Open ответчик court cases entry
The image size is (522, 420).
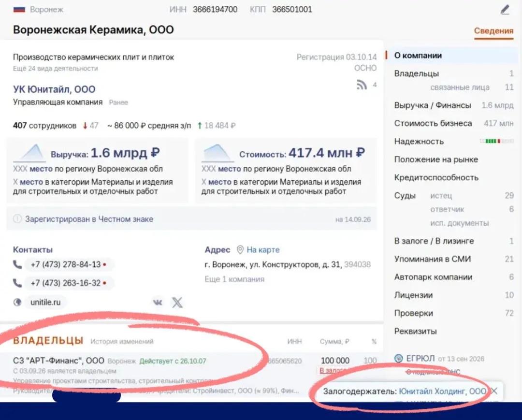click(447, 209)
